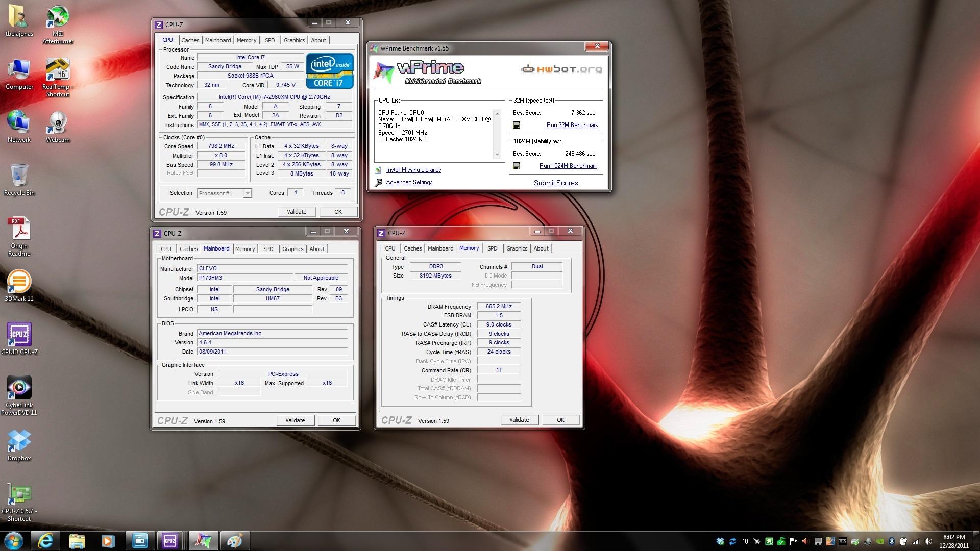Switch to the CPU-Z taskbar button

click(x=170, y=541)
